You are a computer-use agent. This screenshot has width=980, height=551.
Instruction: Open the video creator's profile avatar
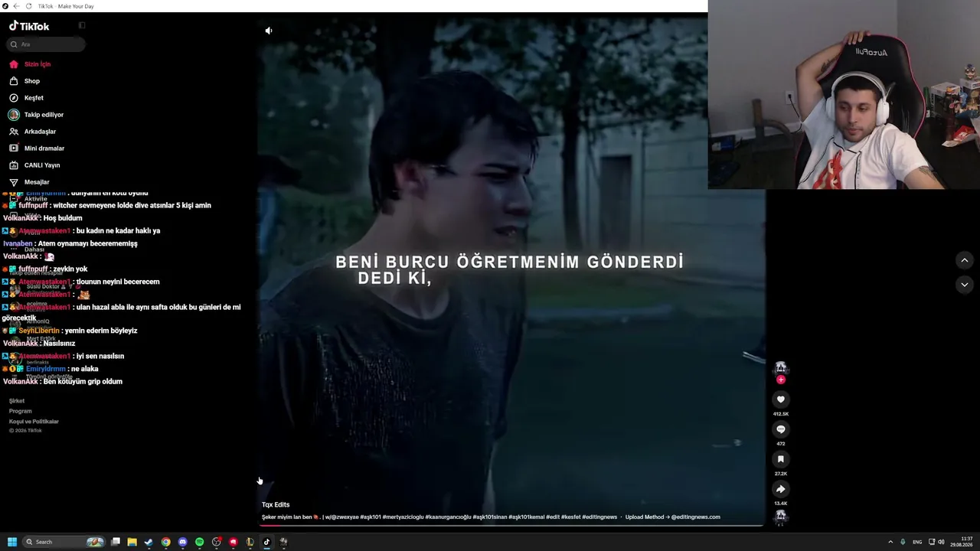tap(780, 368)
